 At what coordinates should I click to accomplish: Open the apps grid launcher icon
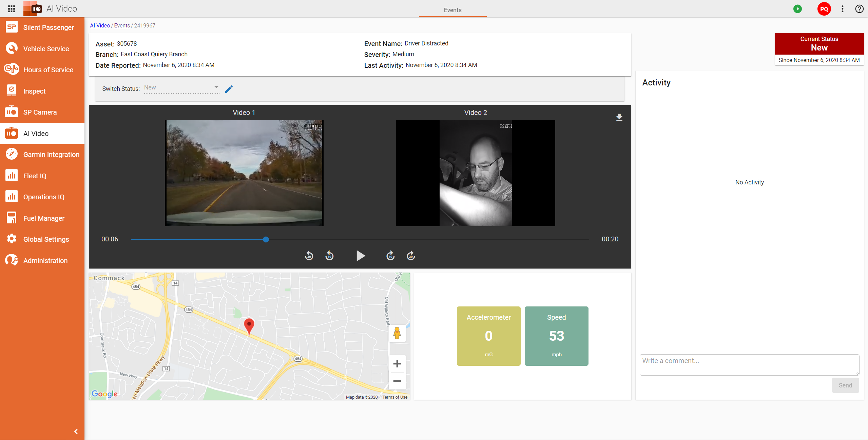tap(11, 9)
